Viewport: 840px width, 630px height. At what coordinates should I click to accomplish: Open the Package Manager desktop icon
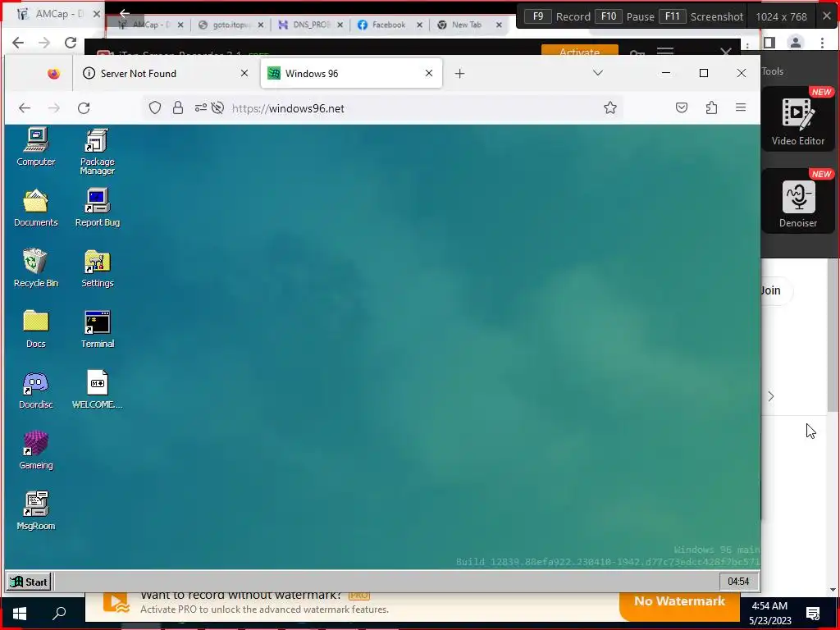[x=97, y=152]
